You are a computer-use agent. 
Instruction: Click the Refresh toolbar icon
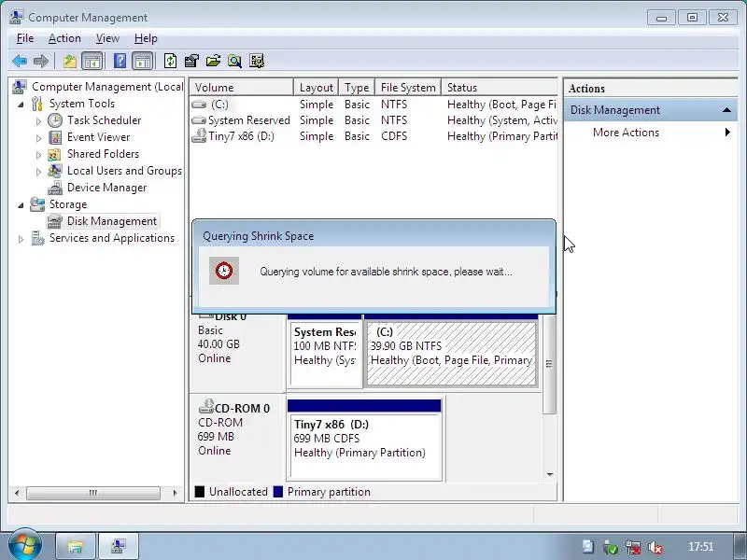tap(170, 61)
